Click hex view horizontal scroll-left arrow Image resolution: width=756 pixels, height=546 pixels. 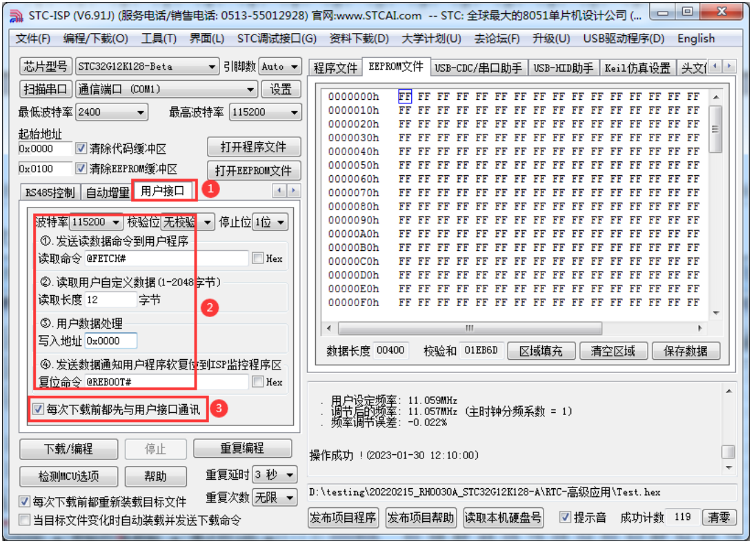[x=329, y=328]
